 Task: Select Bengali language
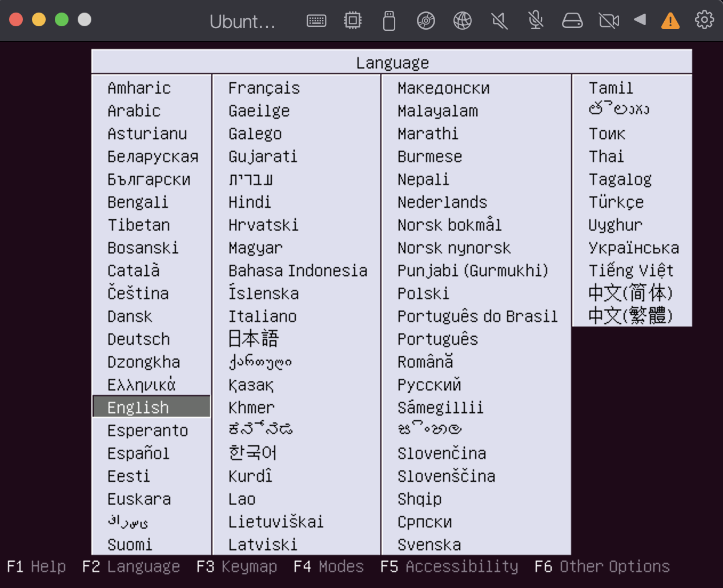(x=138, y=202)
